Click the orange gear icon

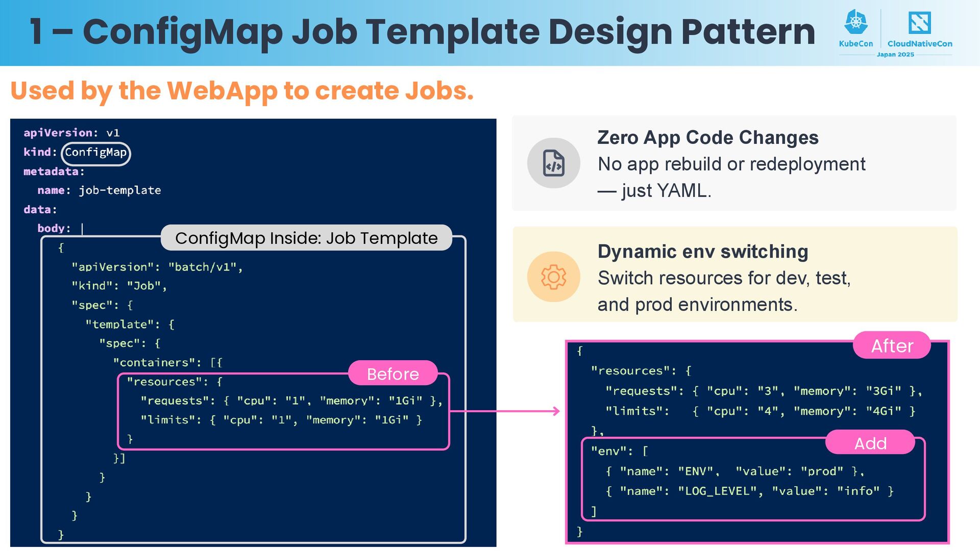coord(553,277)
